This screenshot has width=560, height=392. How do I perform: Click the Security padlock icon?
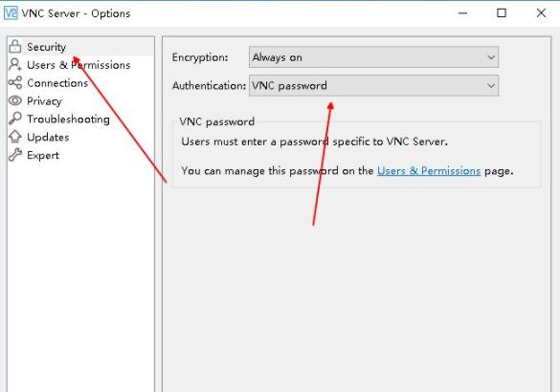(15, 46)
